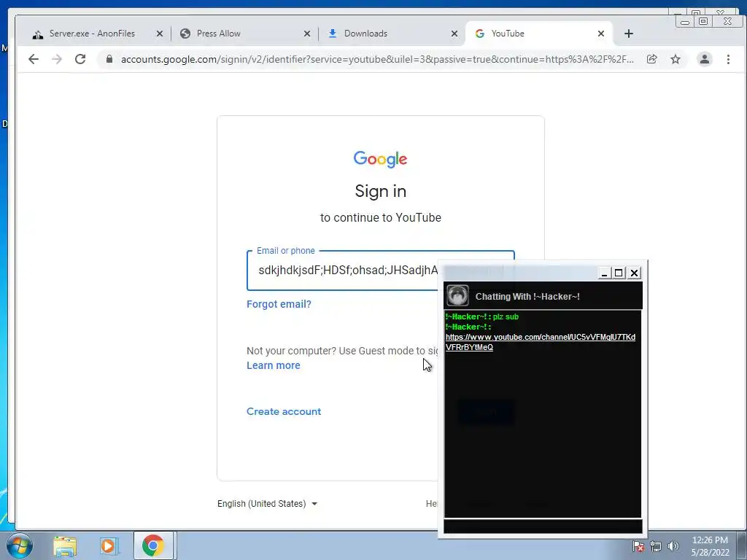
Task: Bookmark this tab with the star icon
Action: coord(676,59)
